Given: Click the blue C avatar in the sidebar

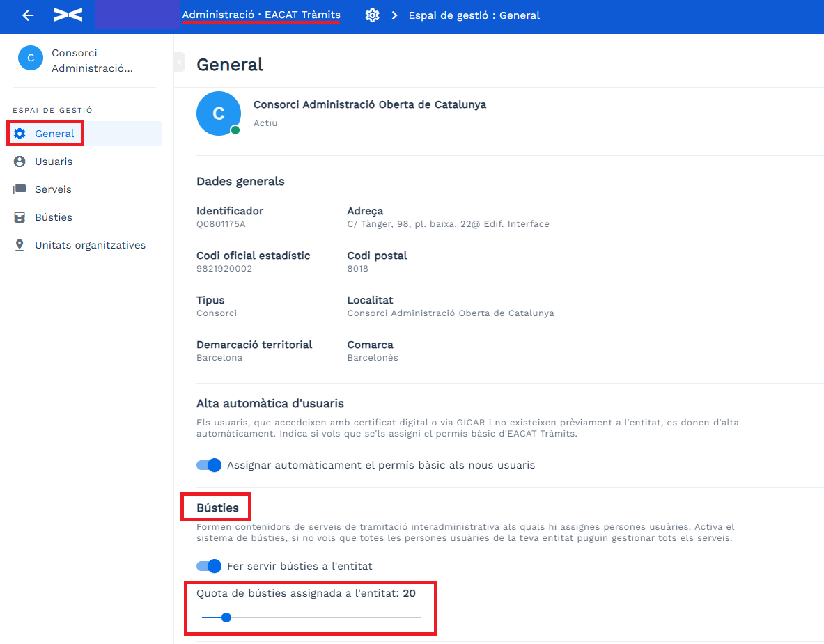Looking at the screenshot, I should pos(31,58).
